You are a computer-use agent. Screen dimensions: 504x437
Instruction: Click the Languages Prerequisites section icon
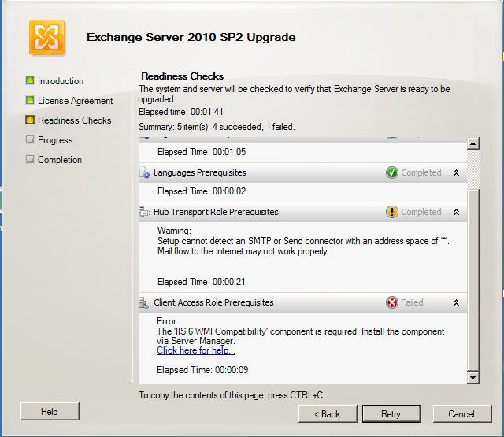145,172
